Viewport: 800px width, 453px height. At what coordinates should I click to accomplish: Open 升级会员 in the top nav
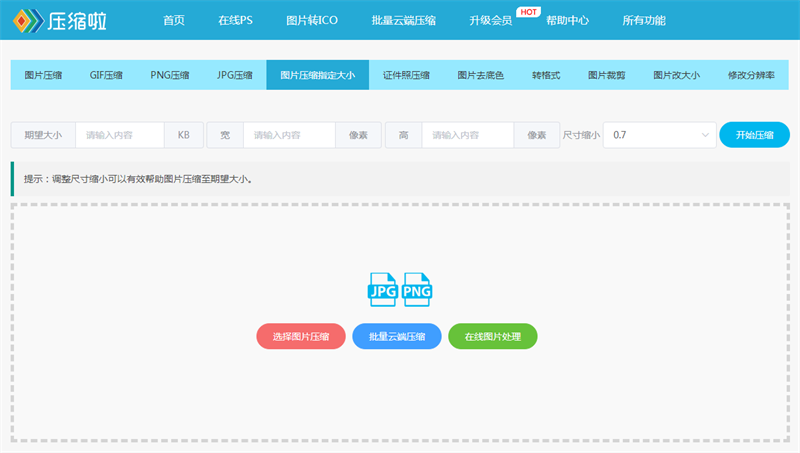(491, 20)
